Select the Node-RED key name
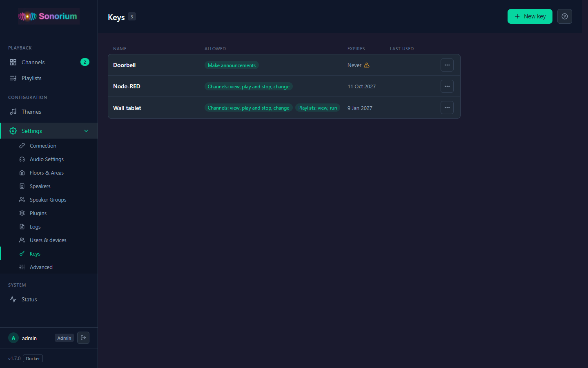This screenshot has height=368, width=588. pyautogui.click(x=127, y=86)
